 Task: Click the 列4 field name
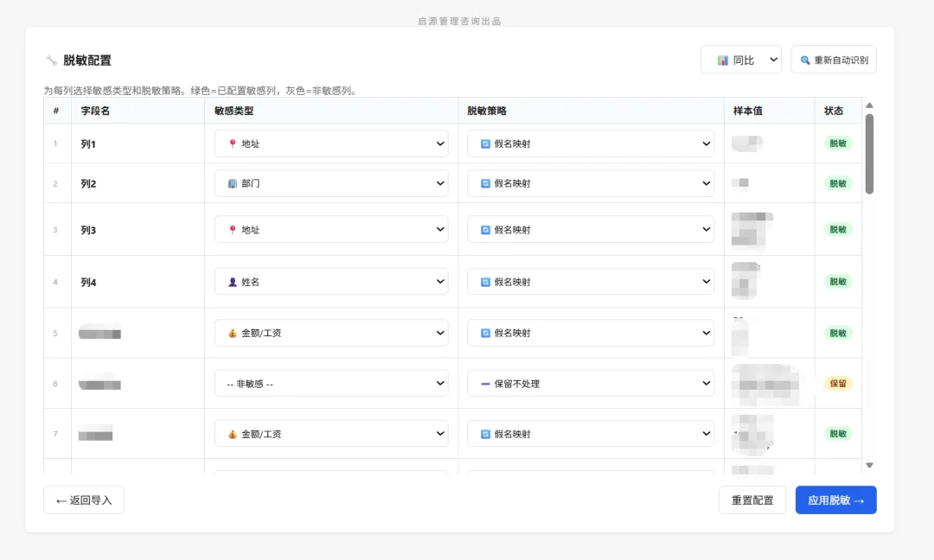88,282
